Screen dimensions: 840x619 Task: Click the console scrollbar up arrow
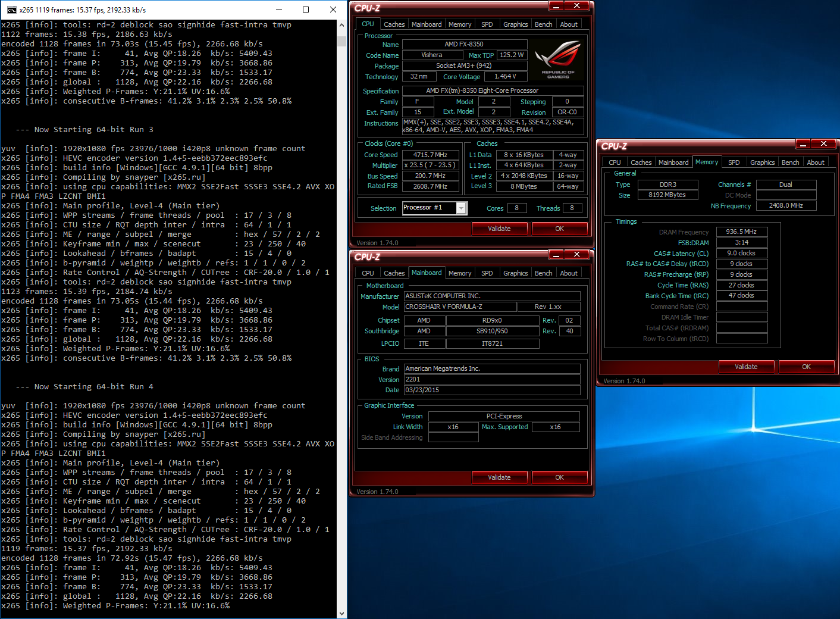click(341, 25)
